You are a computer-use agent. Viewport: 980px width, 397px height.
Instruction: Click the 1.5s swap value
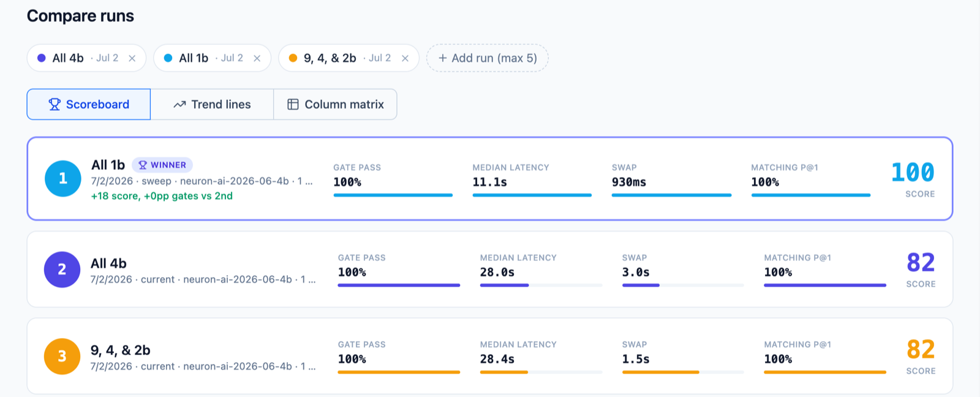(636, 359)
